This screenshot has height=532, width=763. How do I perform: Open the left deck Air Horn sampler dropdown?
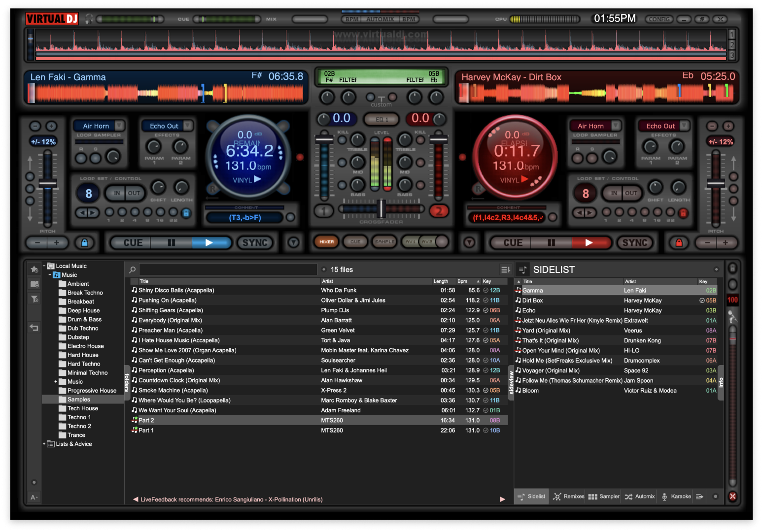120,126
